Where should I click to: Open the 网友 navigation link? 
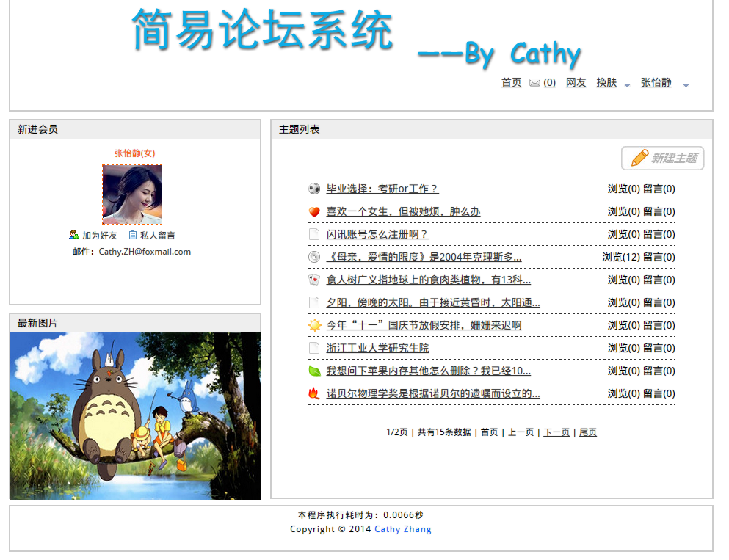(576, 83)
